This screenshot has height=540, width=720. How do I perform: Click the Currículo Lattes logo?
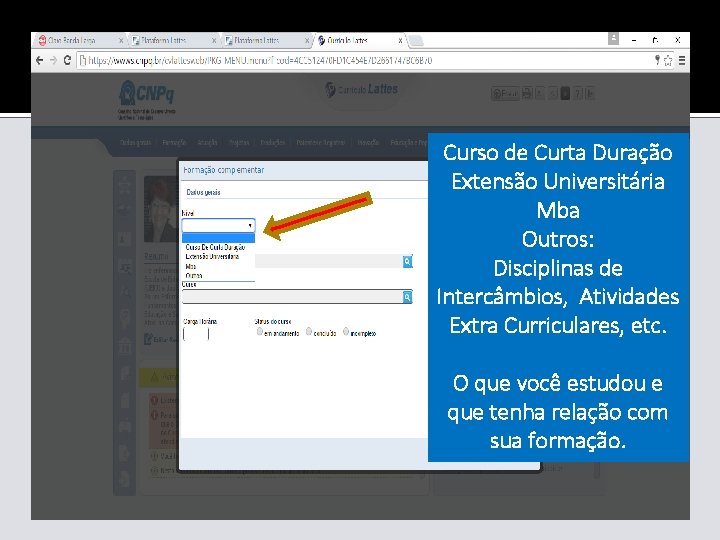(361, 89)
